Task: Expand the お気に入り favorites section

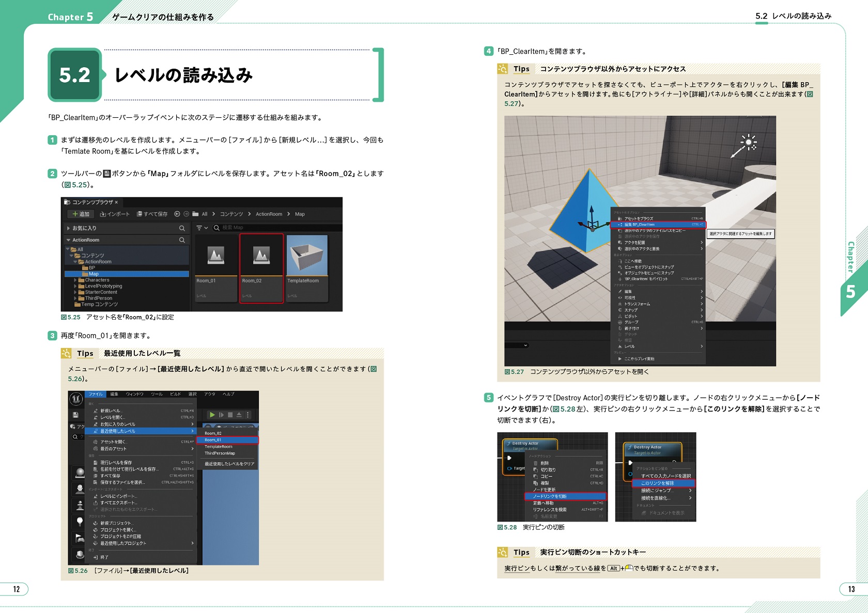Action: [68, 228]
